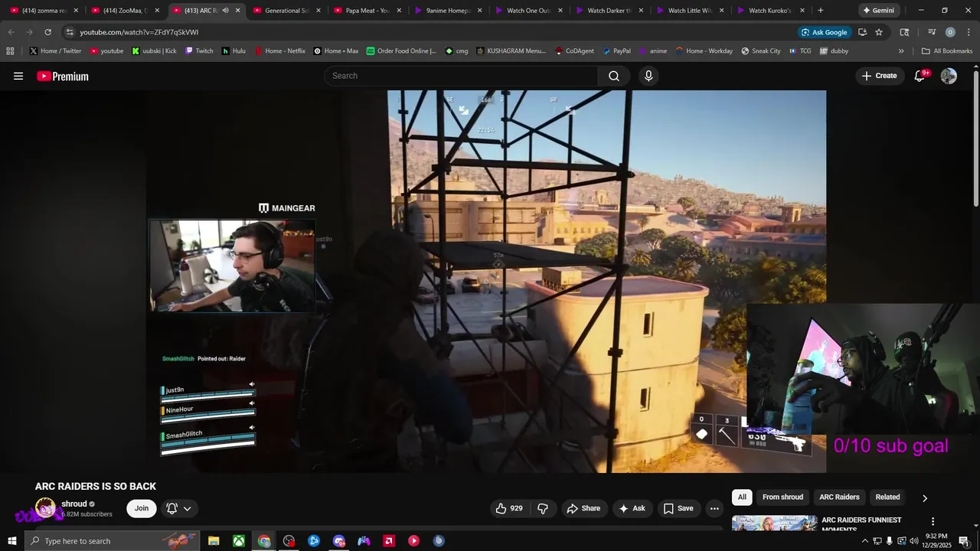
Task: Save the video to a playlist
Action: pyautogui.click(x=678, y=508)
